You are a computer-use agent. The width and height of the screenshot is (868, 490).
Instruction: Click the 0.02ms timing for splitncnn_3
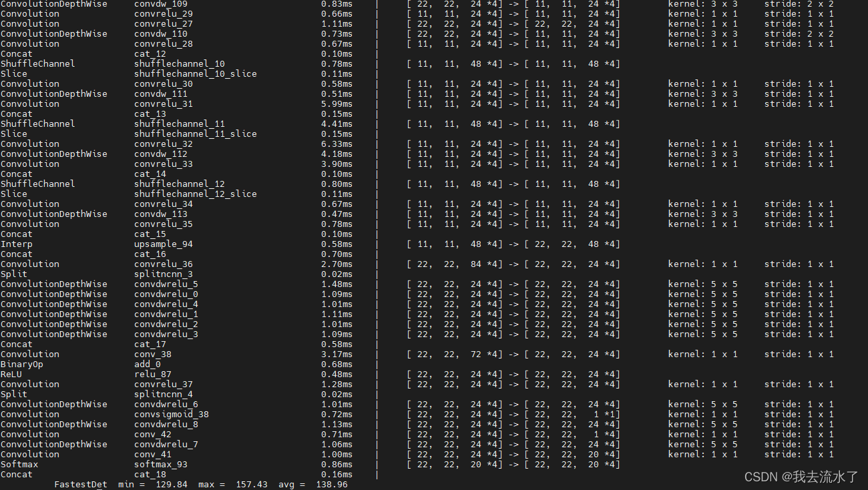(x=337, y=274)
